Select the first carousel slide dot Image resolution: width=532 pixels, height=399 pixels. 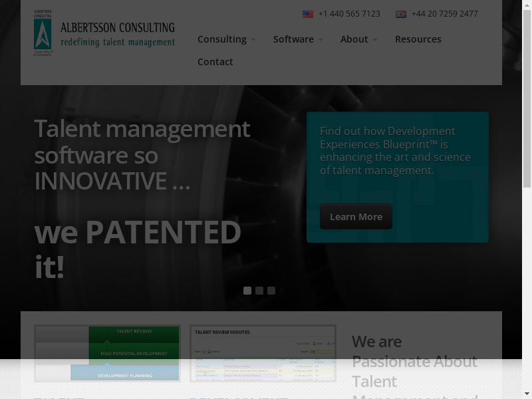pyautogui.click(x=247, y=291)
